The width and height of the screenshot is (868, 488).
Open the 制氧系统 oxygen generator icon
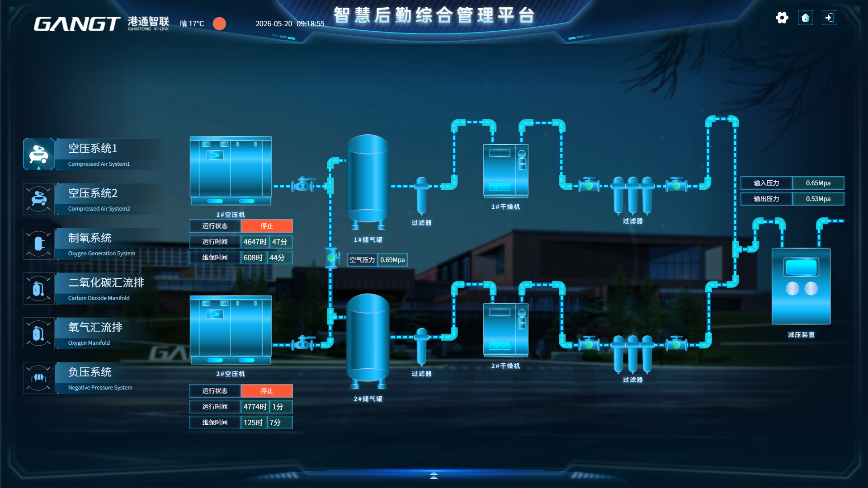click(x=39, y=244)
